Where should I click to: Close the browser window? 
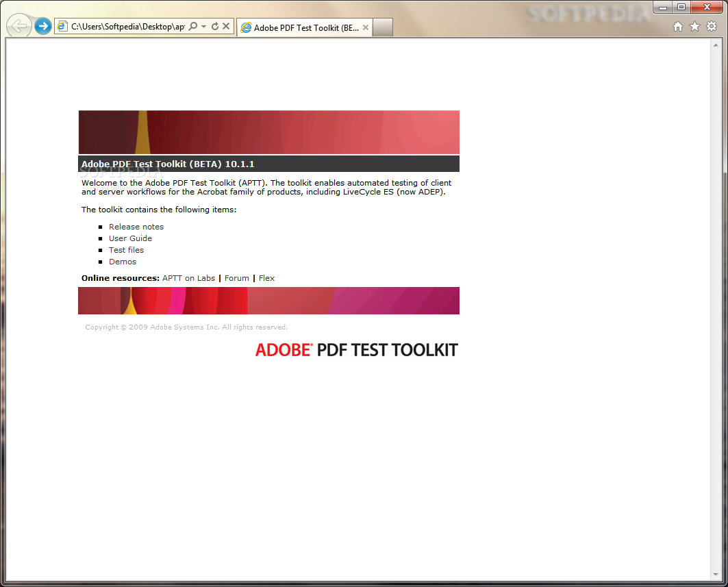tap(707, 7)
